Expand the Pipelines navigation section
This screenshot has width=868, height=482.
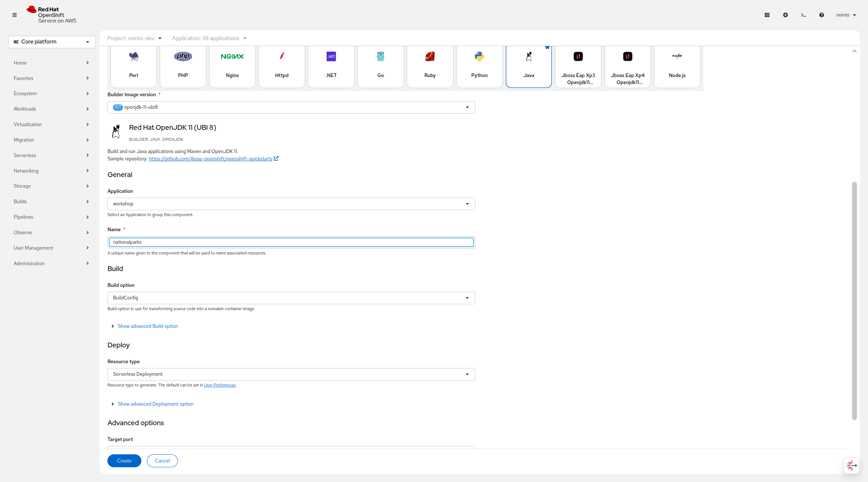(51, 217)
